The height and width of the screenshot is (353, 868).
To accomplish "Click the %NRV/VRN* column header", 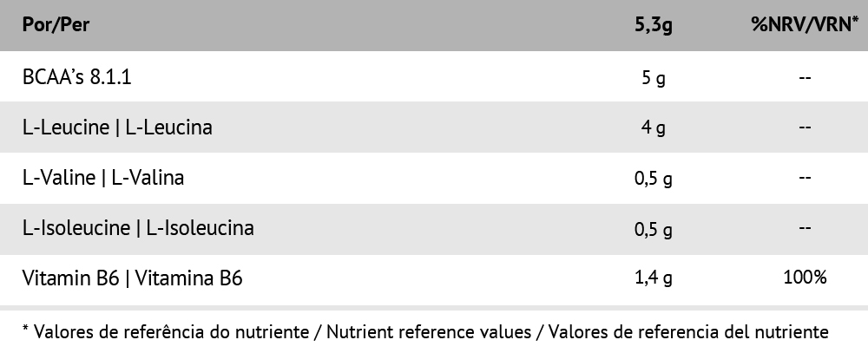I will pyautogui.click(x=804, y=26).
